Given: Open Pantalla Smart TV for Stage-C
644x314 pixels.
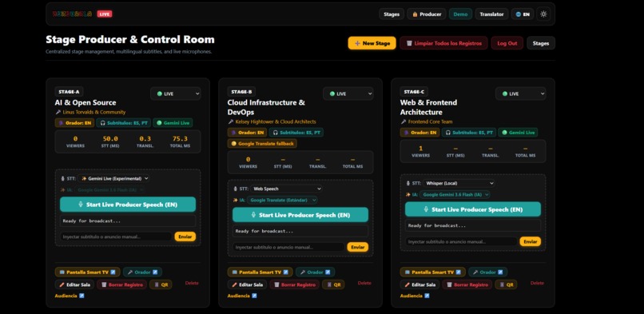Looking at the screenshot, I should point(432,272).
